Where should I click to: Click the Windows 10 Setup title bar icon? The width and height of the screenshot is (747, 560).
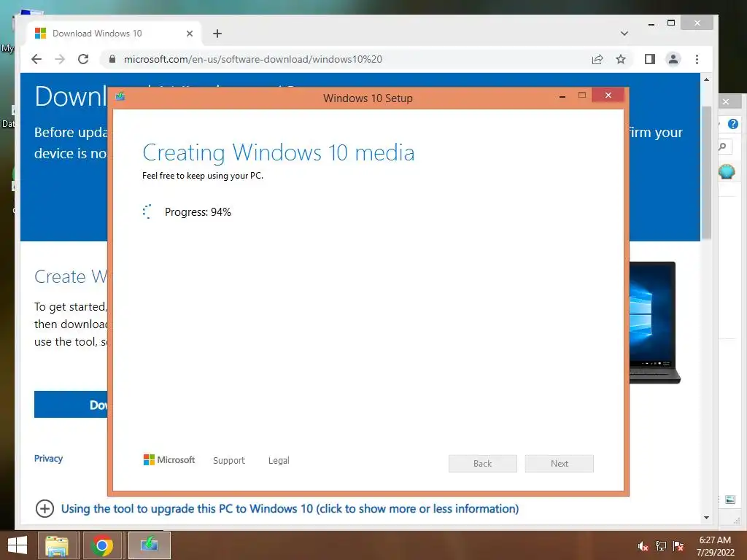(120, 97)
